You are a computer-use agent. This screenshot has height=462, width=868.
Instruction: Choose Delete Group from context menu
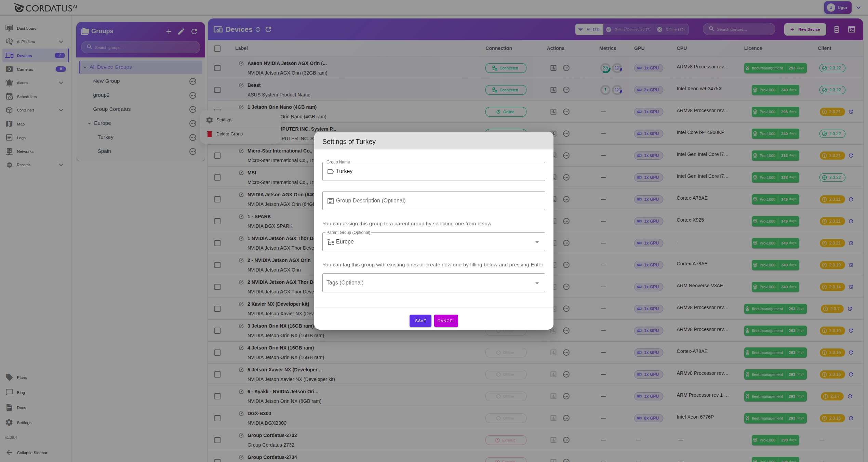pyautogui.click(x=229, y=134)
